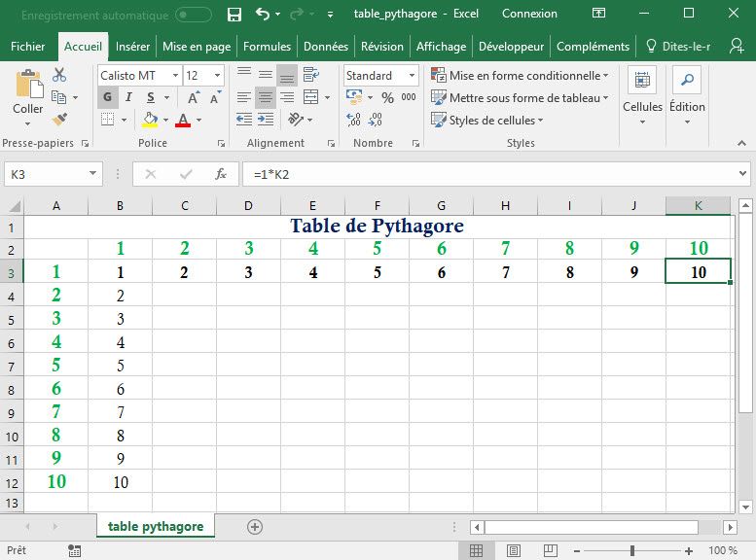Switch to page layout view

(x=514, y=550)
